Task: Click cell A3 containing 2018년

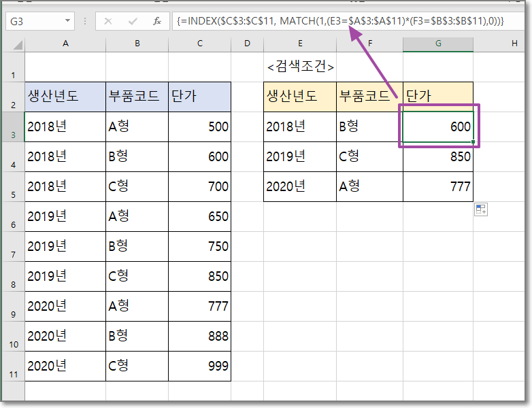Action: (65, 127)
